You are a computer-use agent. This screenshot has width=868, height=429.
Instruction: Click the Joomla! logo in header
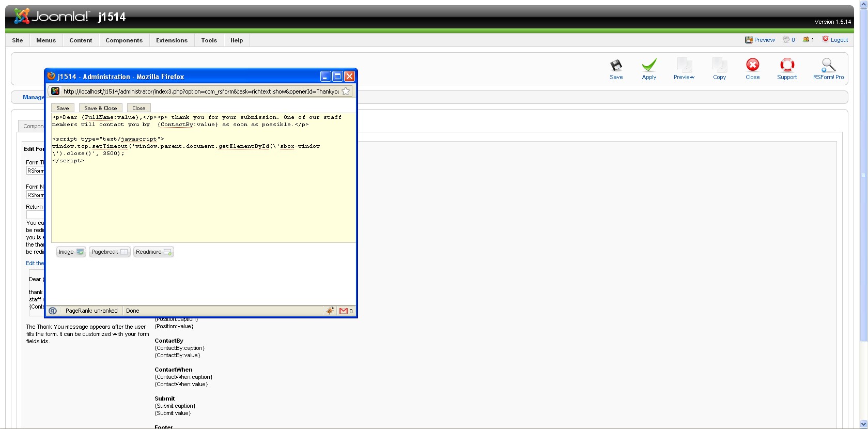pos(51,17)
